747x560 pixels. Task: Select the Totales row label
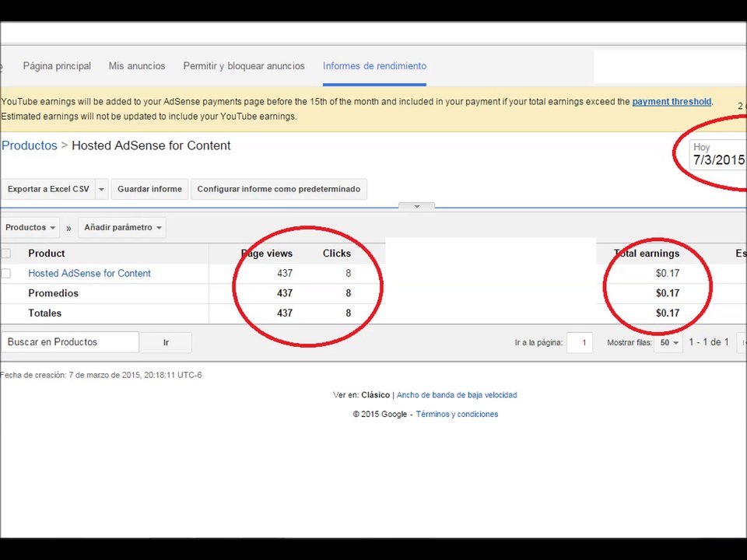pos(45,313)
